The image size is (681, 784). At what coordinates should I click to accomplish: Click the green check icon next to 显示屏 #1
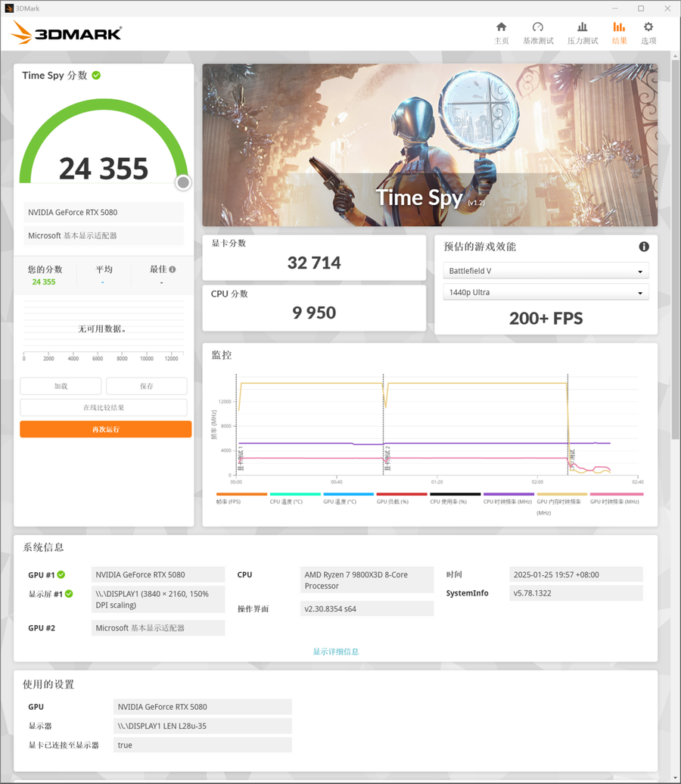(69, 594)
